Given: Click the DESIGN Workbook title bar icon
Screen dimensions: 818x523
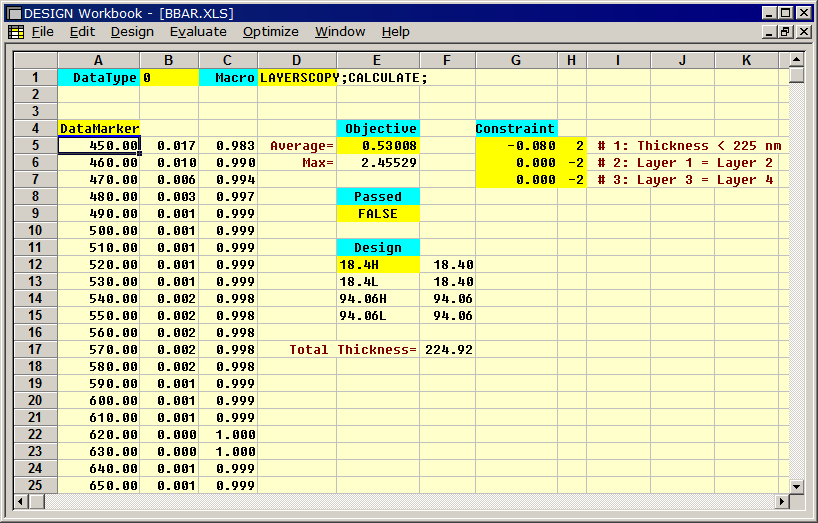Looking at the screenshot, I should tap(14, 13).
